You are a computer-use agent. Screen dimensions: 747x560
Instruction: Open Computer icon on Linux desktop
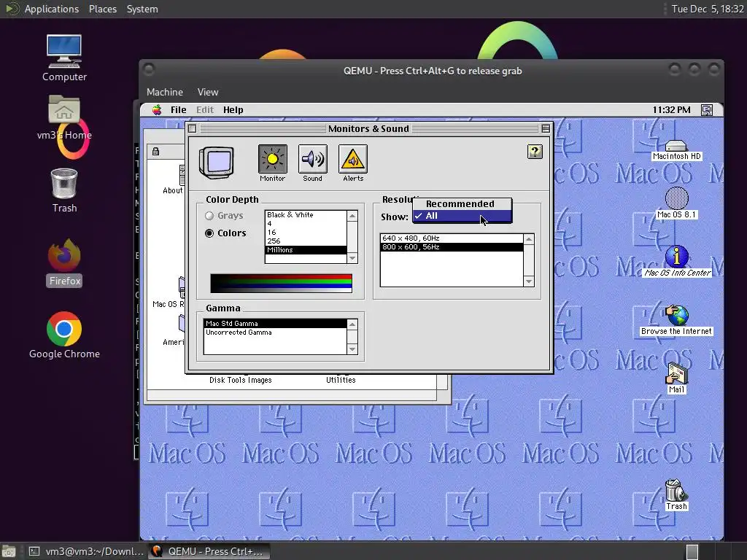64,58
